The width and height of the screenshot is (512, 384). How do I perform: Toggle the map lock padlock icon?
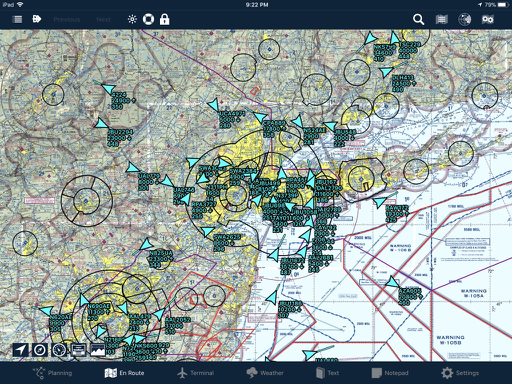coord(164,19)
